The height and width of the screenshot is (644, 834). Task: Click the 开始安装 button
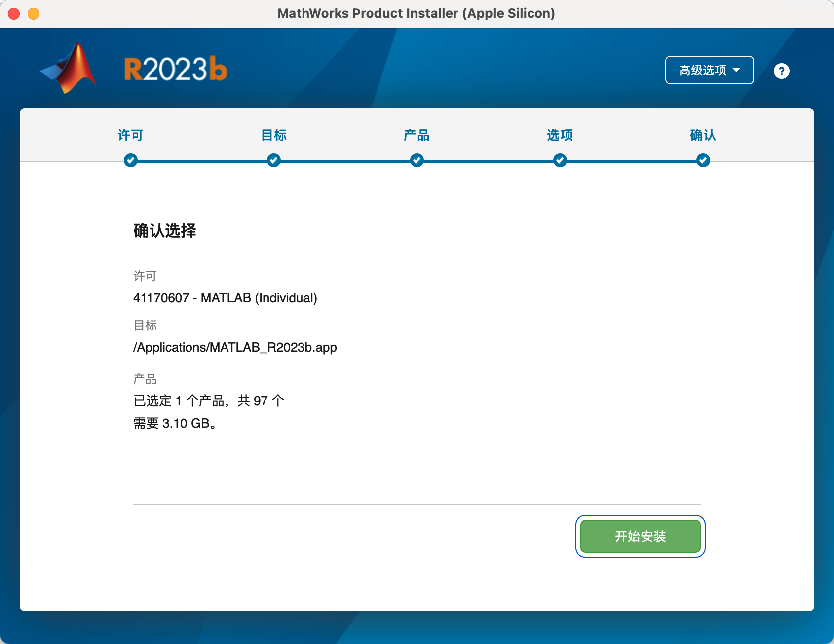click(x=641, y=537)
